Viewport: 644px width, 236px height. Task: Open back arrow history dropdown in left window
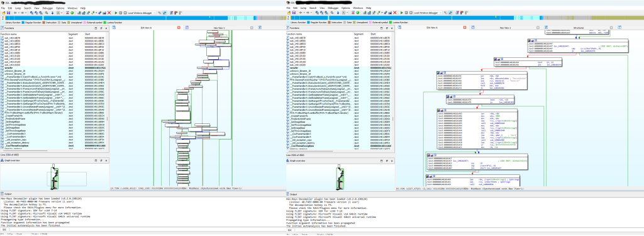point(18,13)
